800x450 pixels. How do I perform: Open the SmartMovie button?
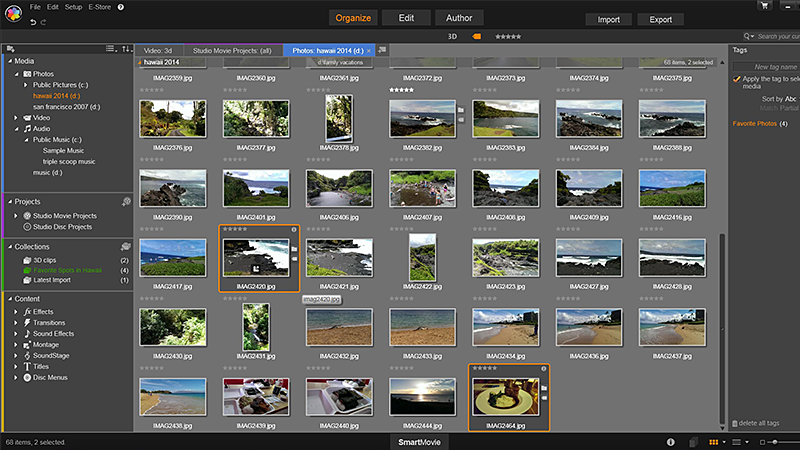click(x=418, y=441)
